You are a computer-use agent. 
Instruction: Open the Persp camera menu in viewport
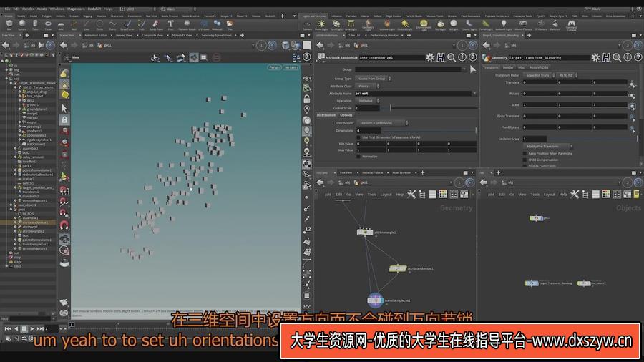coord(274,67)
